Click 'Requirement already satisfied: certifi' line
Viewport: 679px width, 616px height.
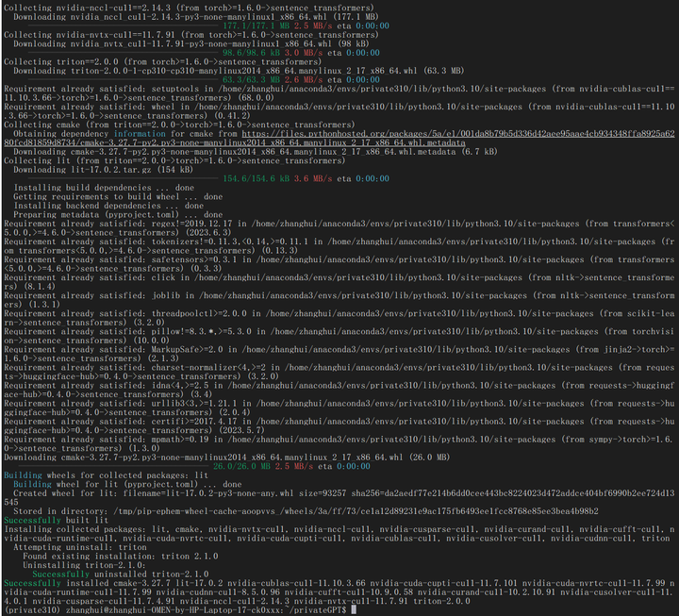pos(339,425)
